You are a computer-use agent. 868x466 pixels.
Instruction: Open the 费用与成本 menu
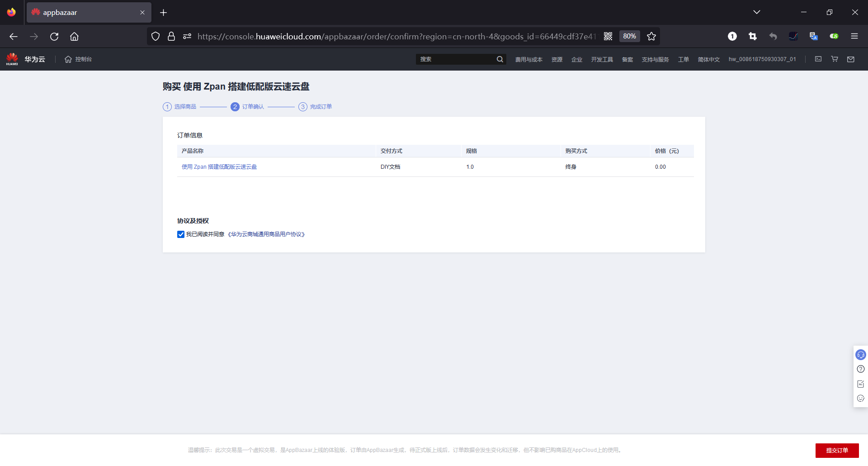pos(528,60)
